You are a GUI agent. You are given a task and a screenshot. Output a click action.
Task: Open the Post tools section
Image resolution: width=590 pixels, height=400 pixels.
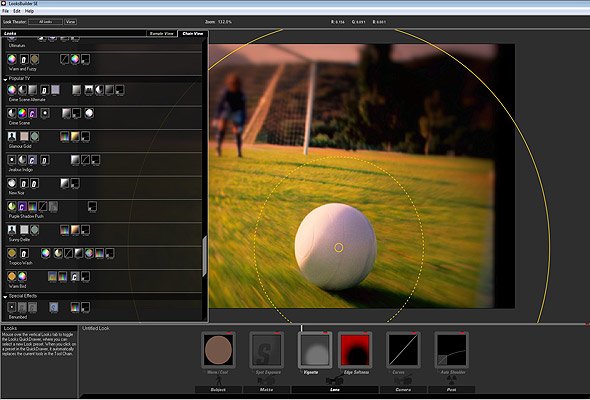(x=452, y=390)
